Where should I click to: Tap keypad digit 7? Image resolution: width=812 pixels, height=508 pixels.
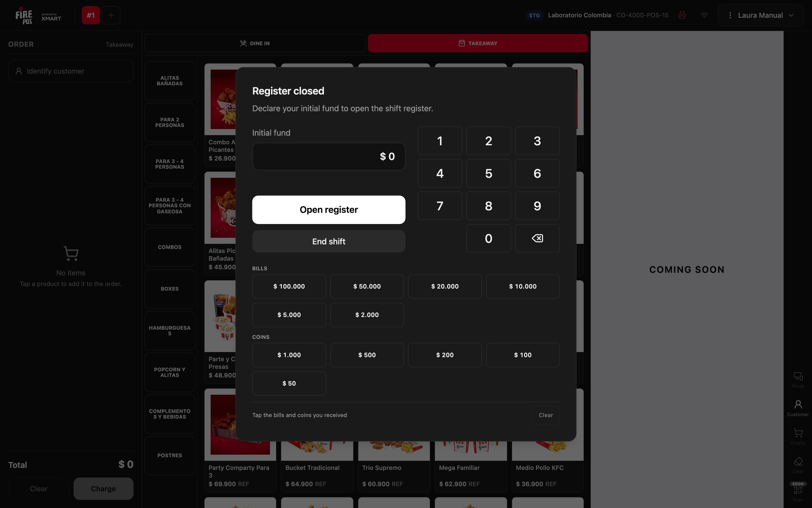[x=440, y=206]
